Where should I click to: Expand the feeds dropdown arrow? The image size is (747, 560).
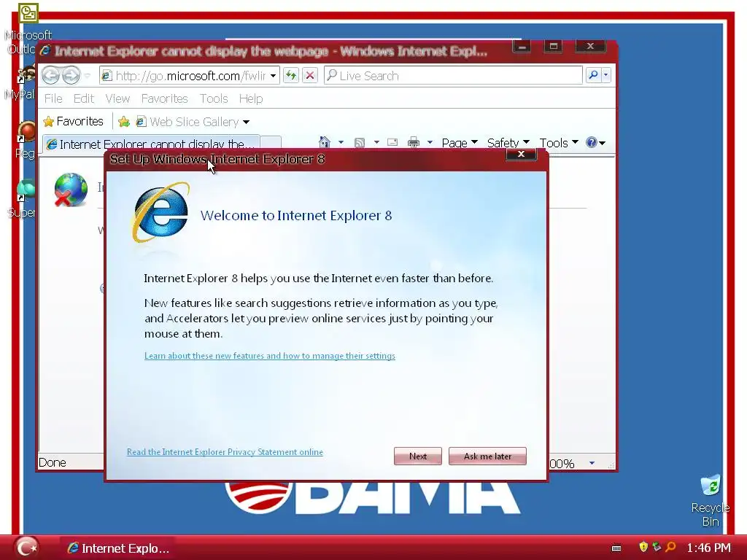[x=376, y=142]
